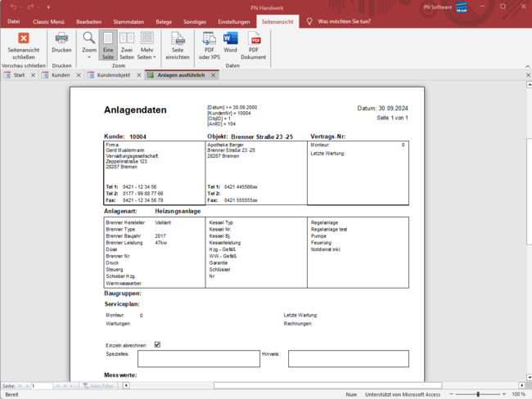The height and width of the screenshot is (399, 532).
Task: Collapse the ribbon with the chevron arrow
Action: click(x=528, y=66)
